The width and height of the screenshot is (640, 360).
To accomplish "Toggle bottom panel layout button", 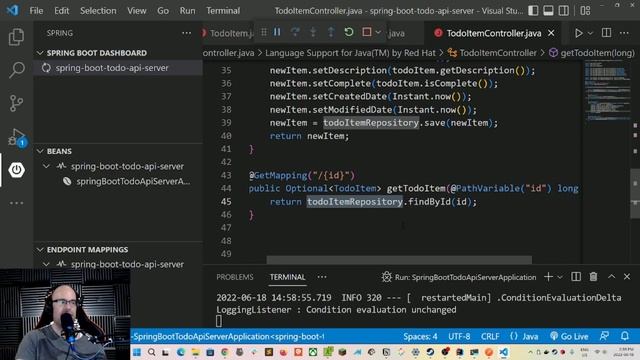I will 548,11.
